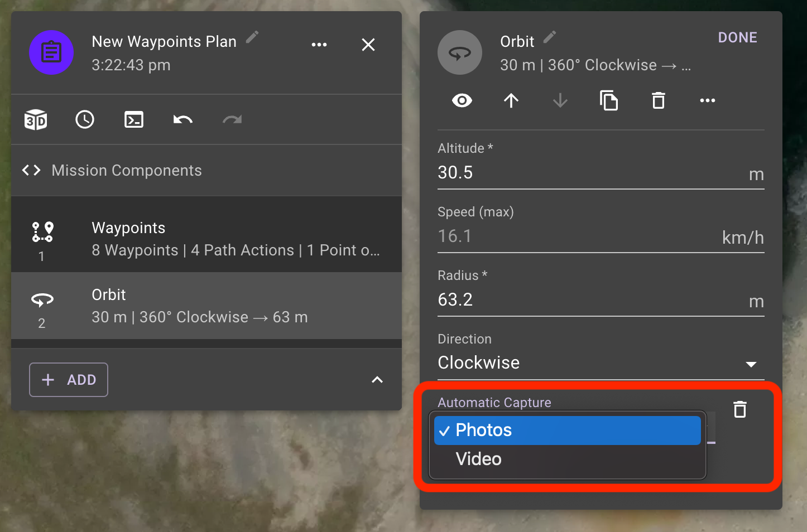
Task: Click the ADD button
Action: pyautogui.click(x=68, y=380)
